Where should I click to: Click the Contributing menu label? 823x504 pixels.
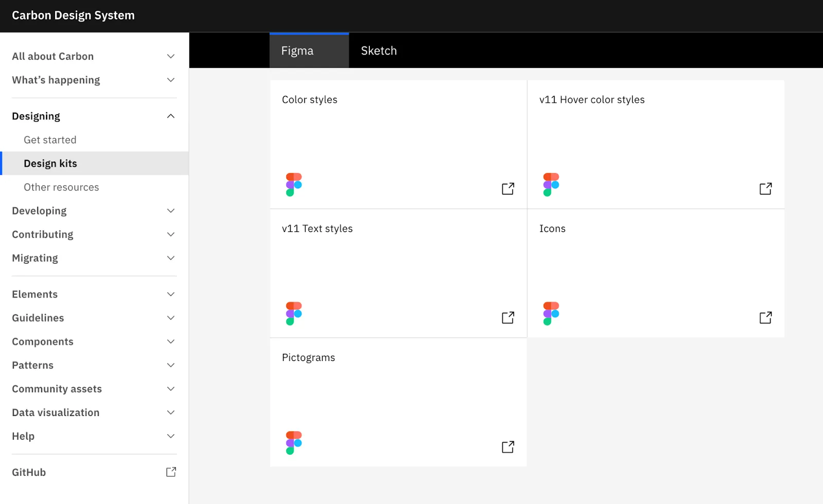coord(43,235)
